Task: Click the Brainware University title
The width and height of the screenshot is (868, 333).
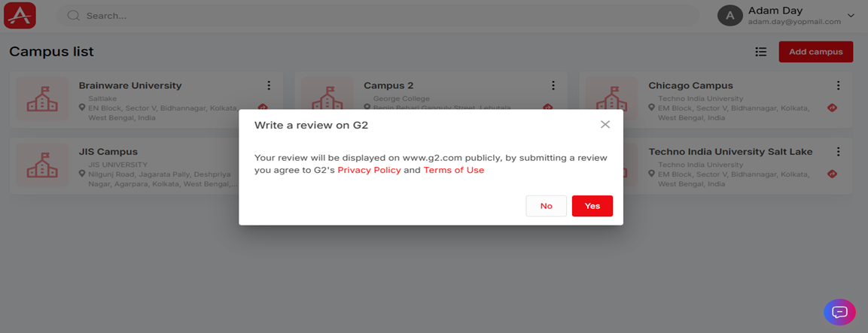Action: point(130,86)
